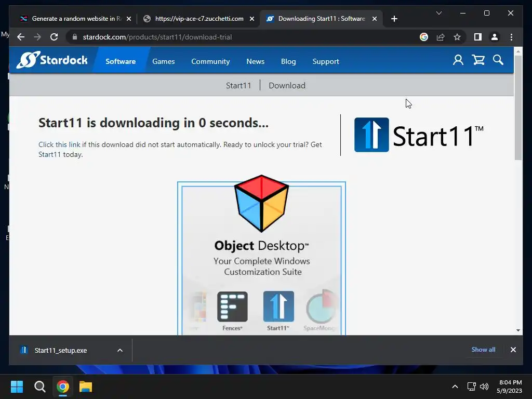Go back to the previous page
The width and height of the screenshot is (532, 399).
pos(21,37)
